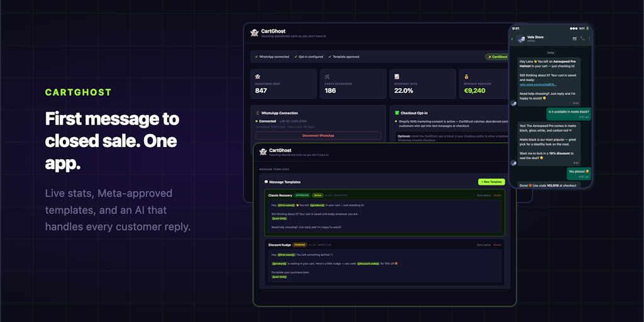Click Sync status on Discount Nudge template
644x322 pixels.
coord(484,245)
